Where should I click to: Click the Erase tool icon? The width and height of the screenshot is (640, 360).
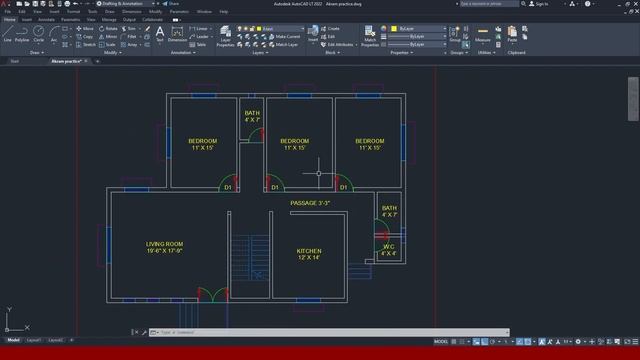[x=147, y=29]
